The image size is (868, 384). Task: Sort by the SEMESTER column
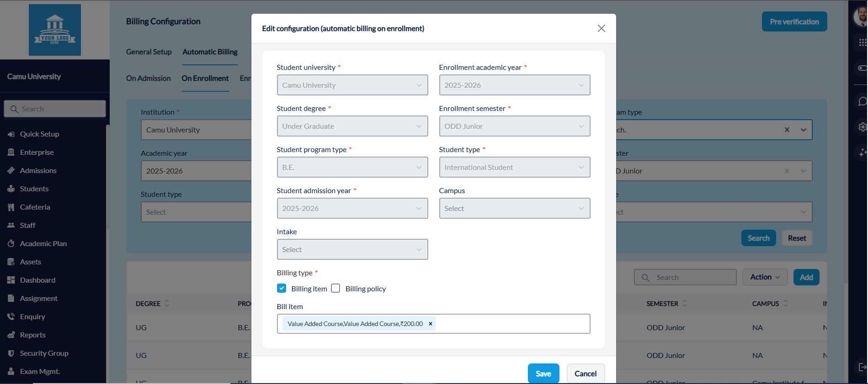pyautogui.click(x=684, y=304)
